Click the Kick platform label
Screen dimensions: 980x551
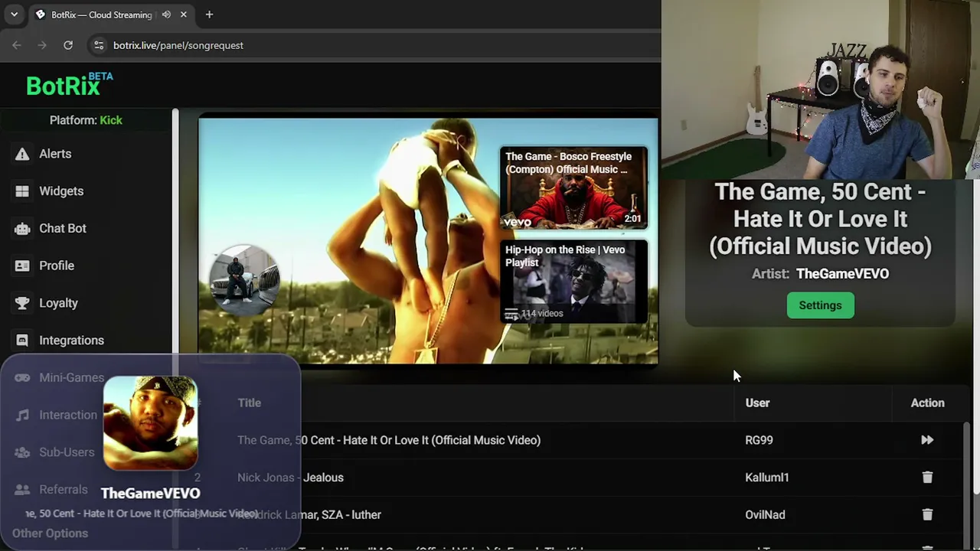pos(110,120)
